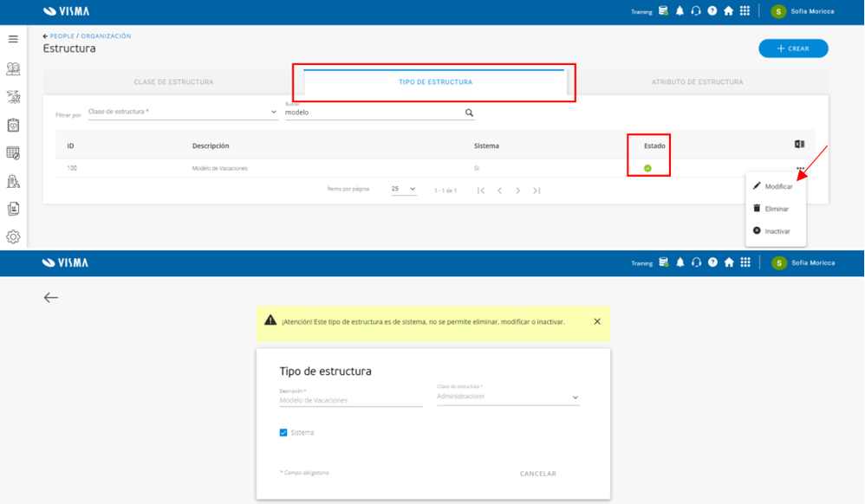Open the Clase de estructura Administracionn dropdown
The width and height of the screenshot is (865, 504).
pyautogui.click(x=508, y=397)
